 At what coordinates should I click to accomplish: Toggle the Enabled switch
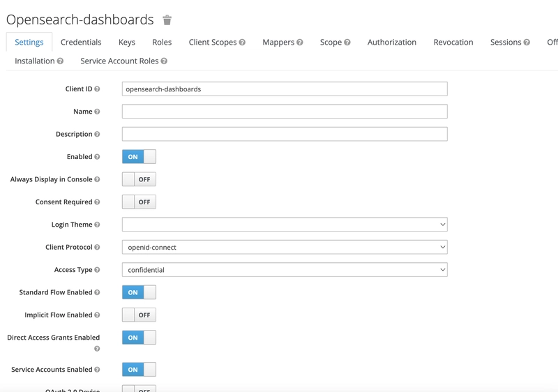pos(139,156)
